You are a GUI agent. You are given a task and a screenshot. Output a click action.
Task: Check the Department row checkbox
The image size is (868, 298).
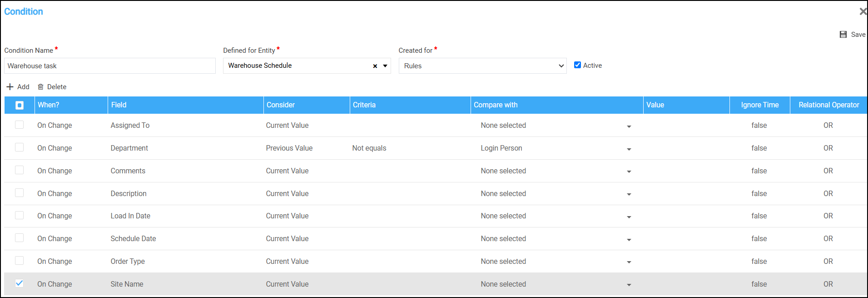coord(19,147)
